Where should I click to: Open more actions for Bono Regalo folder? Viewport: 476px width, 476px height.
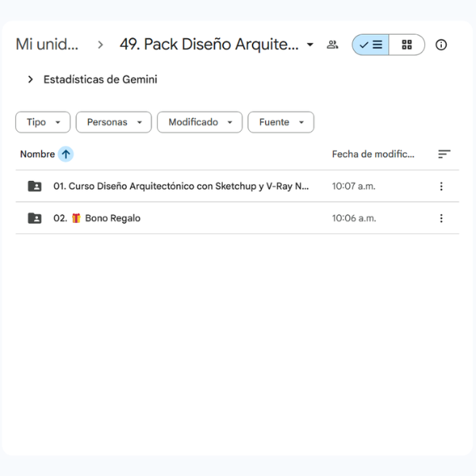tap(441, 218)
